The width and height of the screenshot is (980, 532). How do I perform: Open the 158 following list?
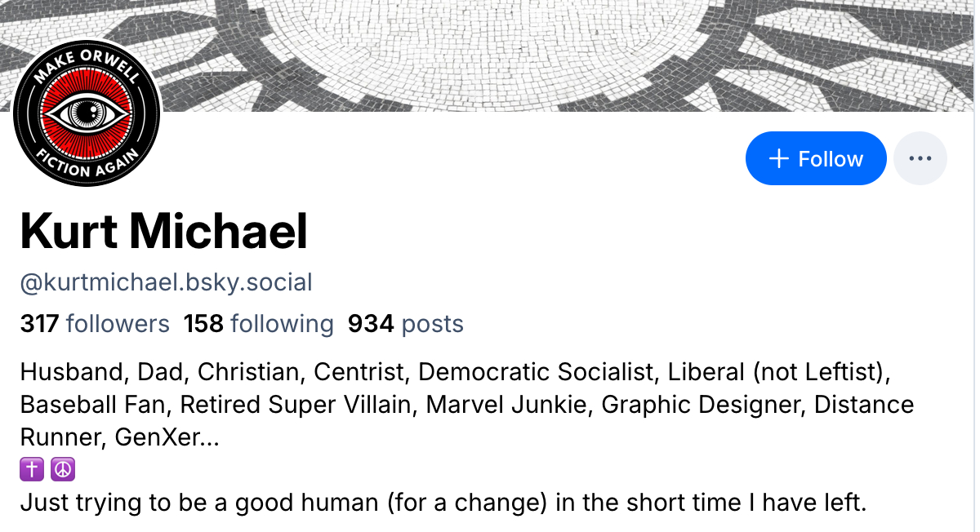(259, 324)
